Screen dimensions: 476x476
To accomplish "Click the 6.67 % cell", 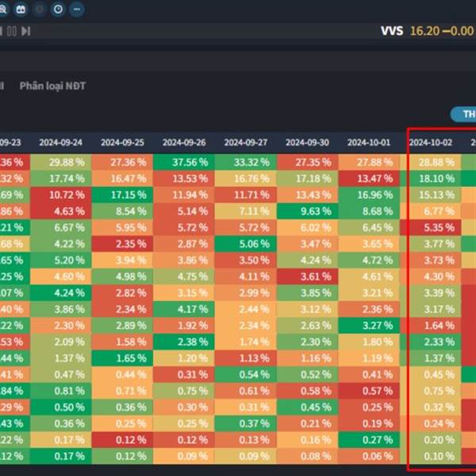I will (x=61, y=228).
